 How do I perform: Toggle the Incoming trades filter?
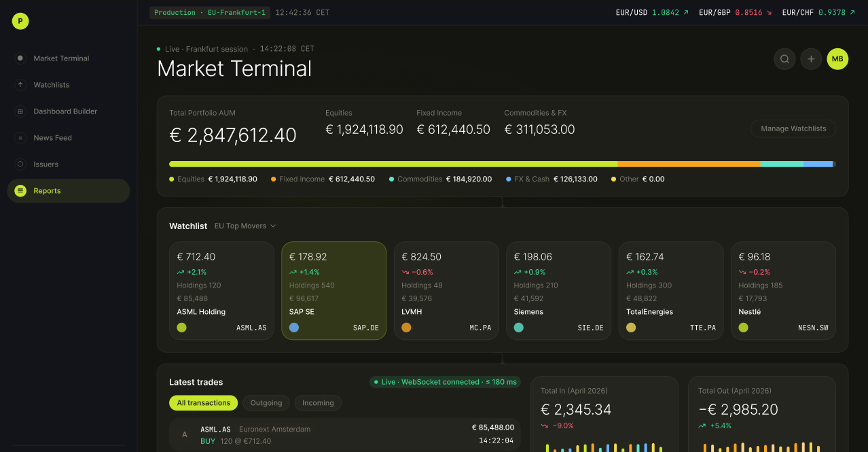point(318,403)
